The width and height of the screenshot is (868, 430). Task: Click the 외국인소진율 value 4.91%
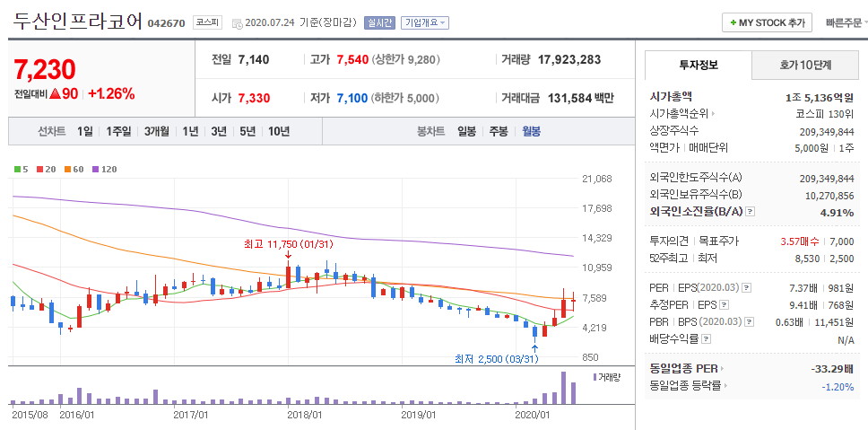click(x=837, y=212)
